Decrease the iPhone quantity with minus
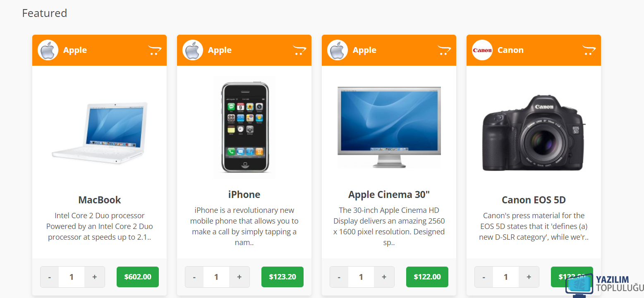The width and height of the screenshot is (644, 298). point(194,277)
